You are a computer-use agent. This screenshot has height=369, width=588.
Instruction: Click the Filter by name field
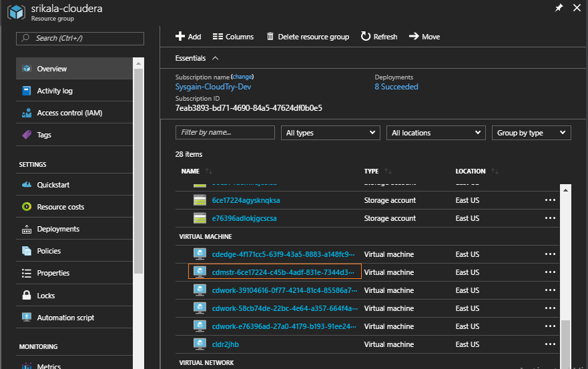(225, 132)
